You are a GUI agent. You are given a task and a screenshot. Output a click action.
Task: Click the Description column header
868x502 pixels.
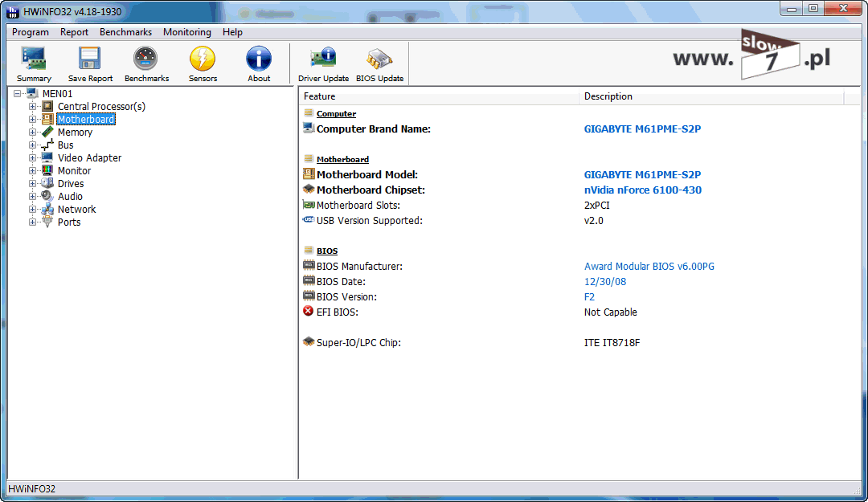click(x=711, y=96)
